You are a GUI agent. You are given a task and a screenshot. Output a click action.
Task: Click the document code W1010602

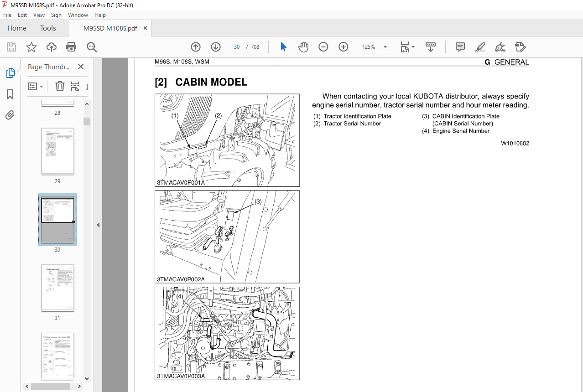515,144
